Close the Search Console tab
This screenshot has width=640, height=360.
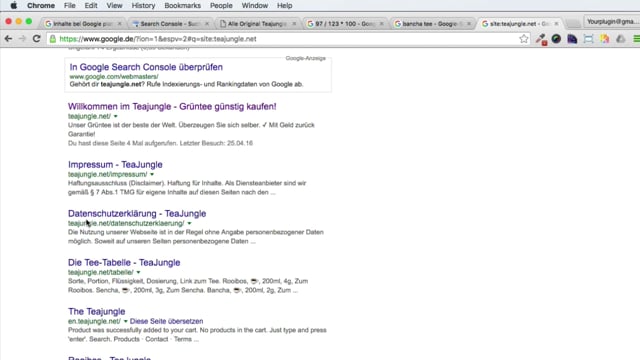click(x=207, y=24)
